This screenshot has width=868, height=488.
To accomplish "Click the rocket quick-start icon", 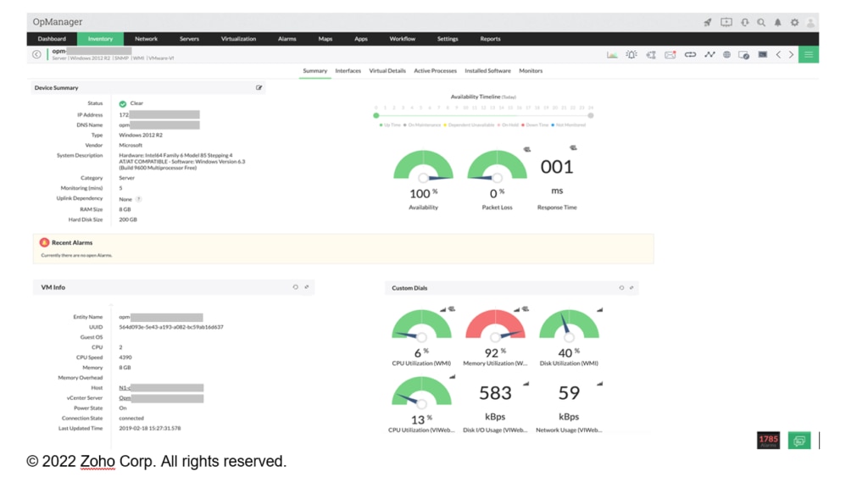I will (708, 22).
